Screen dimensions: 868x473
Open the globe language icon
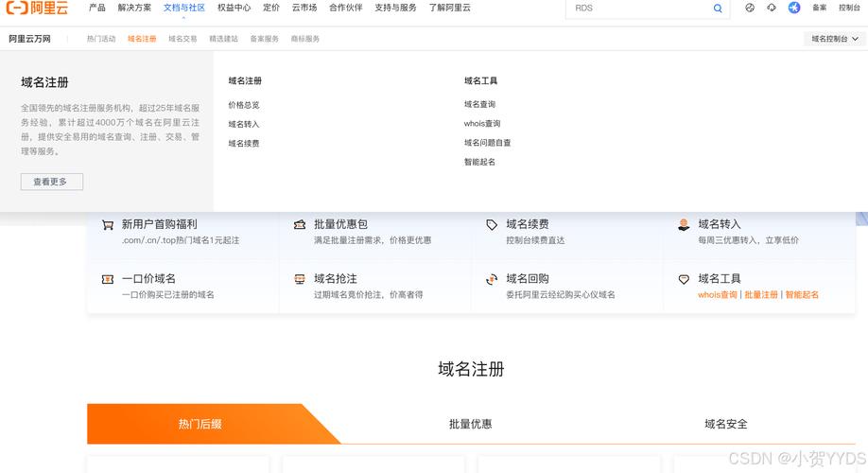(x=750, y=8)
